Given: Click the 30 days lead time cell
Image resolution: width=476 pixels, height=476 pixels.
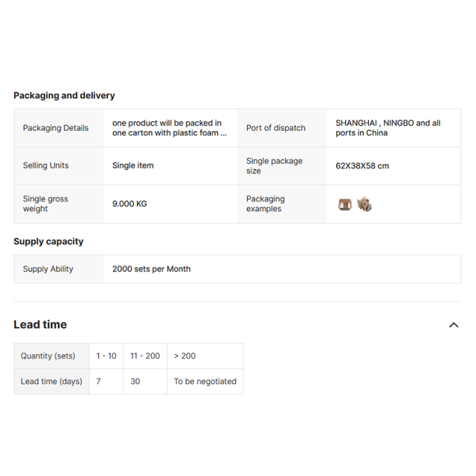Looking at the screenshot, I should [135, 382].
